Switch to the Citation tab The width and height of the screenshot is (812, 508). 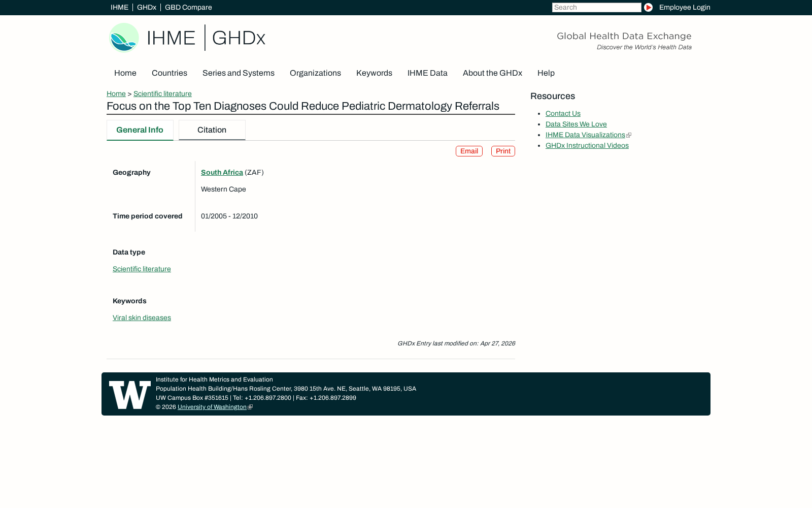[212, 130]
